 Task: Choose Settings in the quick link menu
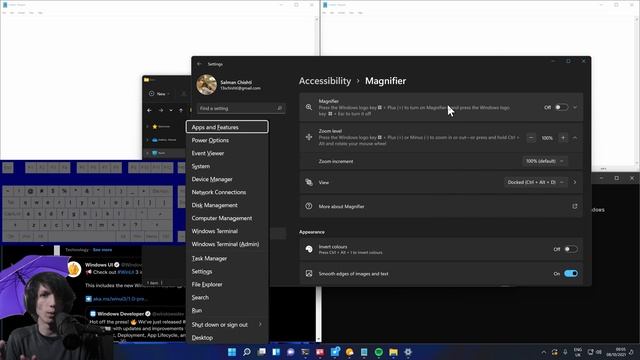click(227, 271)
